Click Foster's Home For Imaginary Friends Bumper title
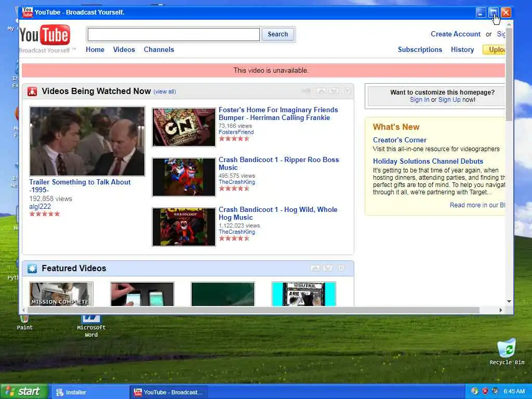Image resolution: width=532 pixels, height=399 pixels. point(278,114)
